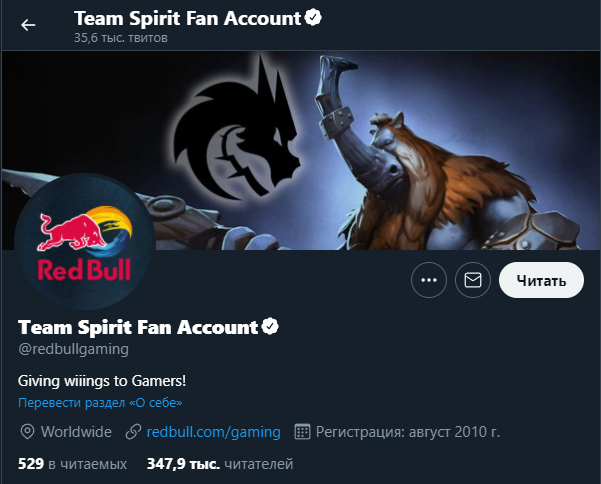The image size is (601, 484).
Task: Click the @redbullgaming handle
Action: [x=73, y=349]
